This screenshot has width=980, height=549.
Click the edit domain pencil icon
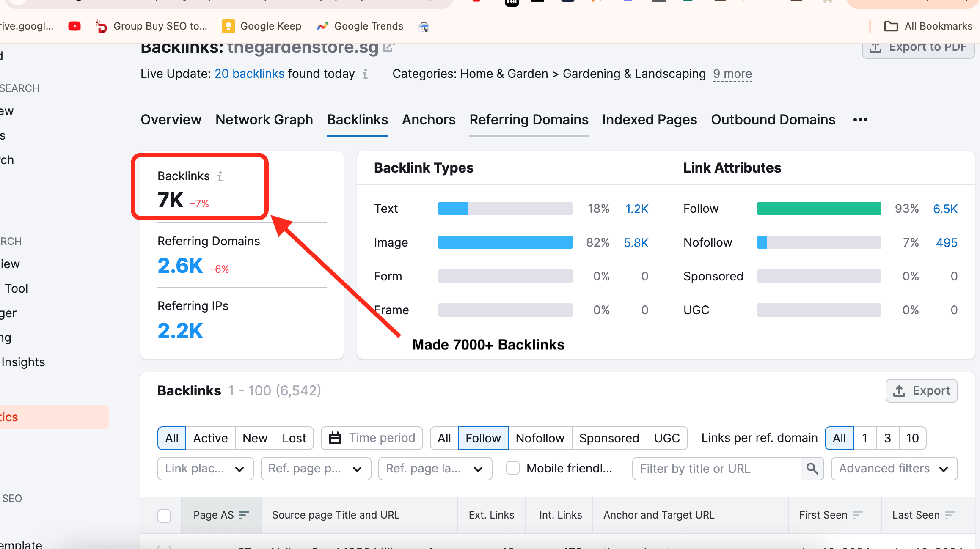tap(388, 47)
